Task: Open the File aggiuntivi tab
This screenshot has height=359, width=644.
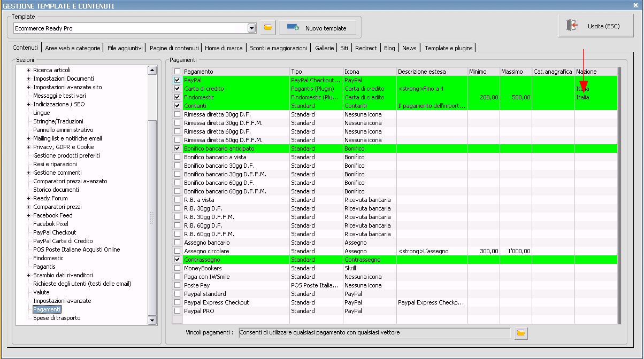Action: (x=125, y=48)
